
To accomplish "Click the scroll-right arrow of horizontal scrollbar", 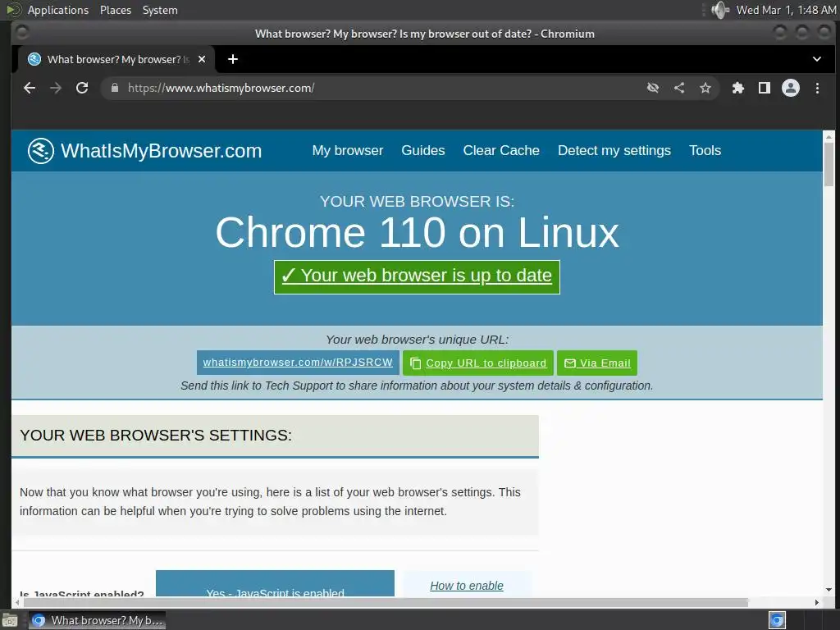I will [x=817, y=603].
